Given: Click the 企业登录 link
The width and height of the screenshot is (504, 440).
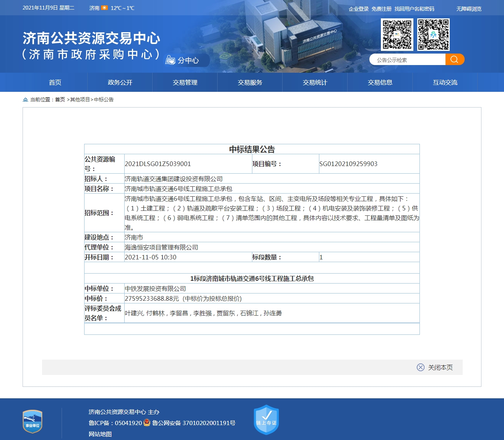Looking at the screenshot, I should [x=358, y=9].
